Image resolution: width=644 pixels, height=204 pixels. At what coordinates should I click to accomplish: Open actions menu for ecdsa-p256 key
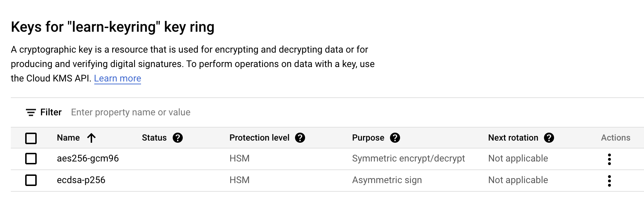[609, 181]
